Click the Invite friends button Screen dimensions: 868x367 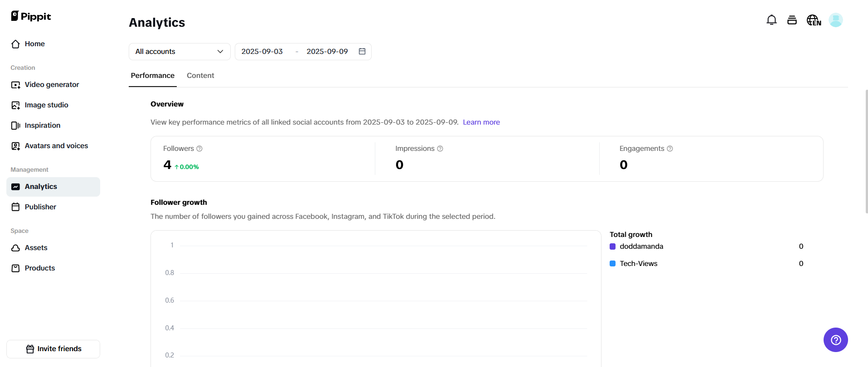click(53, 349)
